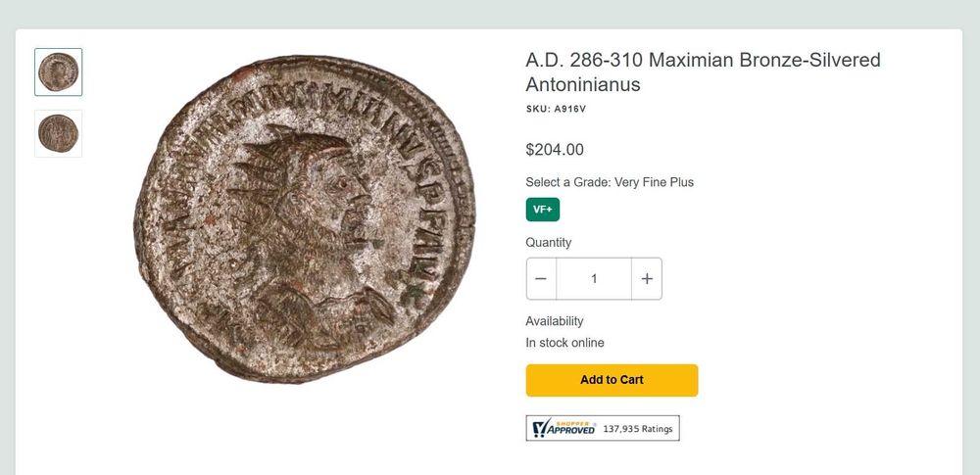Click the Maximian Bronze-Silvered Antoninianus title
The image size is (980, 475).
pyautogui.click(x=703, y=71)
